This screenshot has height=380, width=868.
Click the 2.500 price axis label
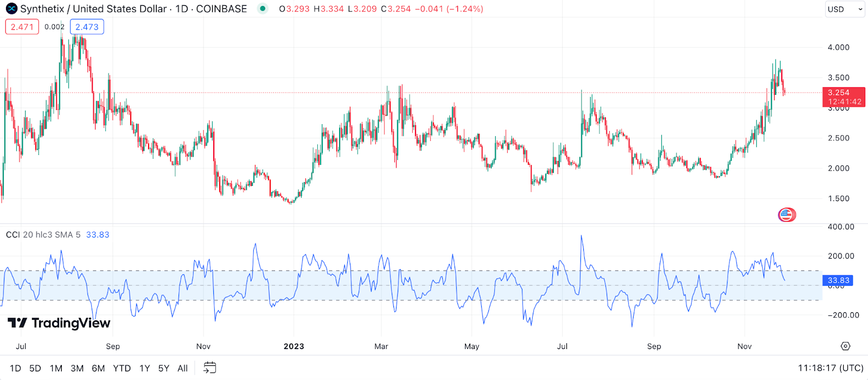coord(838,138)
